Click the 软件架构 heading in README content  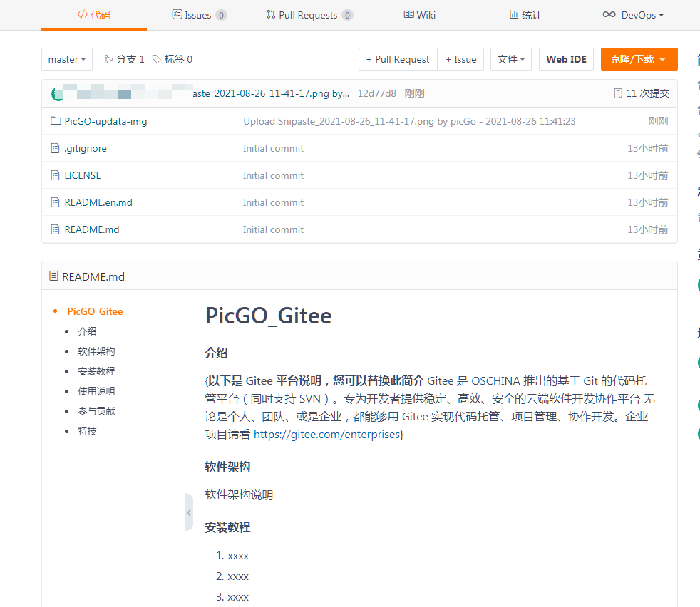[x=227, y=467]
